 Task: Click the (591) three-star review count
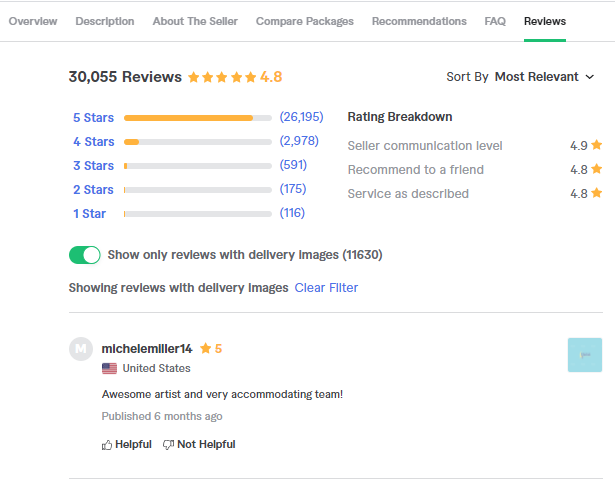[x=293, y=165]
